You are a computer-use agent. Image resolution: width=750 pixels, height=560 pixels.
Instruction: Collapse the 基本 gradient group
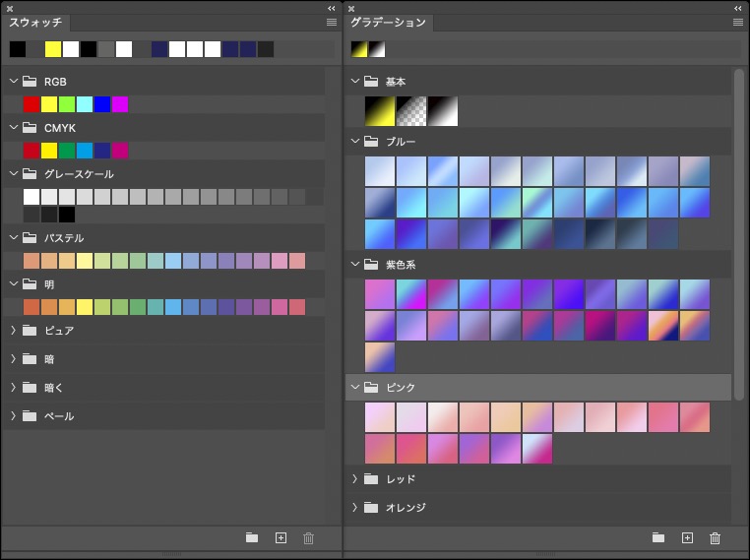355,82
